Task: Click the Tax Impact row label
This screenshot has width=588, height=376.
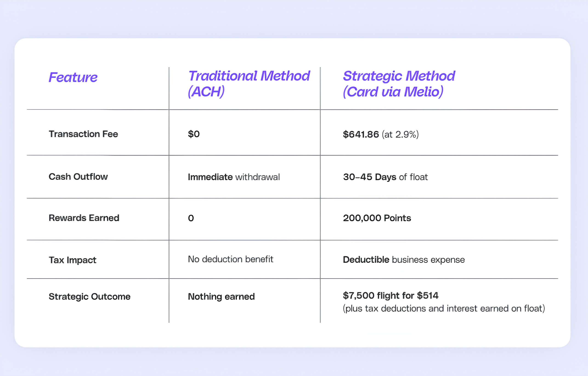Action: tap(73, 260)
